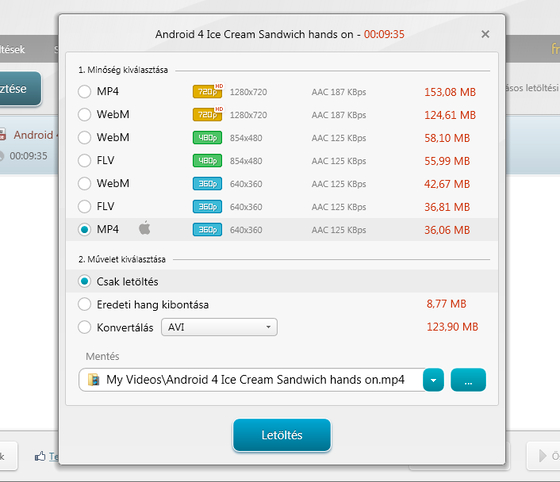560x482 pixels.
Task: Click the 720p HD badge on the first WebM row
Action: coord(208,114)
